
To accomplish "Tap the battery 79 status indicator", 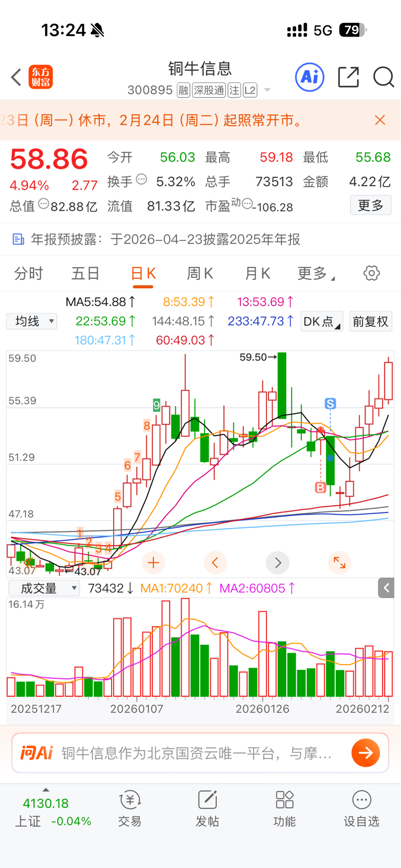I will click(353, 30).
